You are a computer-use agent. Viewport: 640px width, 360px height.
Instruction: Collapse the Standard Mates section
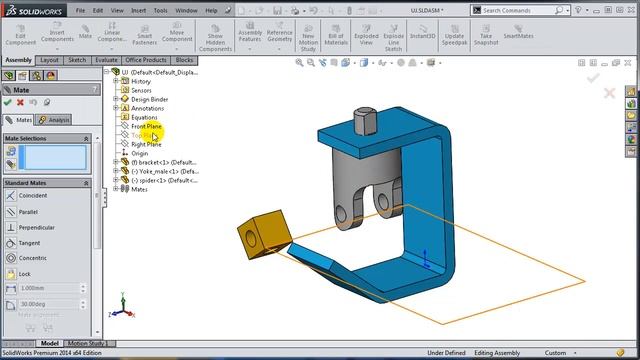(86, 183)
